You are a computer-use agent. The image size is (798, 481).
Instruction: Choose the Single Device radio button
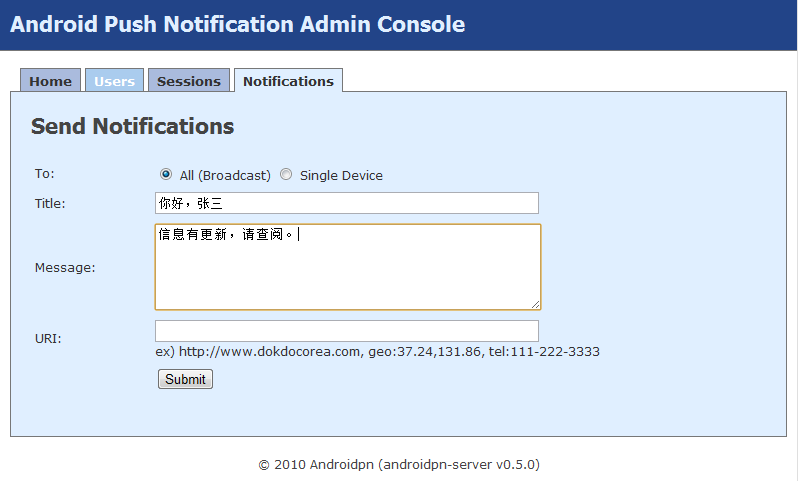tap(286, 174)
